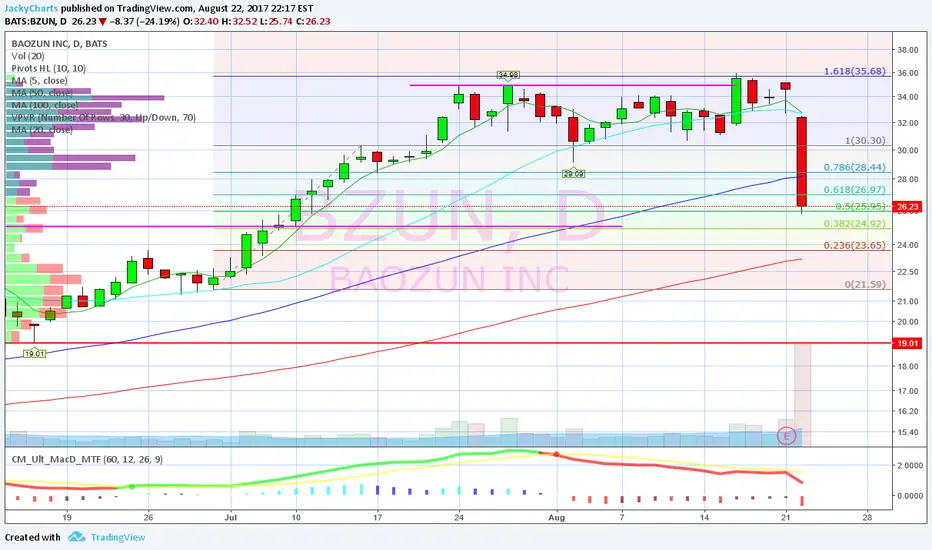Click the 2.0000 MACD axis label
This screenshot has height=550, width=932.
click(909, 466)
